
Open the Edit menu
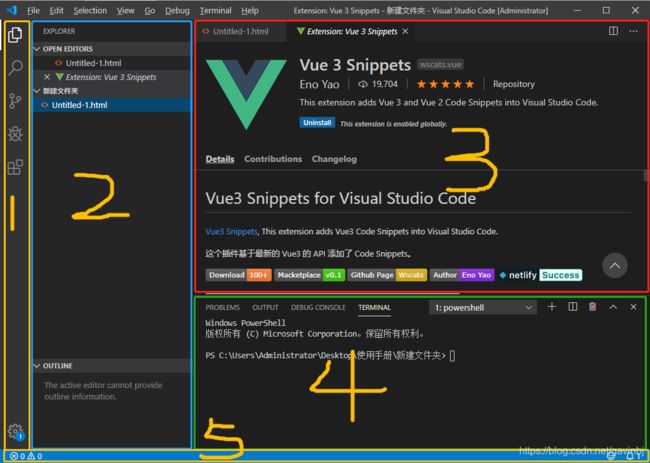56,11
